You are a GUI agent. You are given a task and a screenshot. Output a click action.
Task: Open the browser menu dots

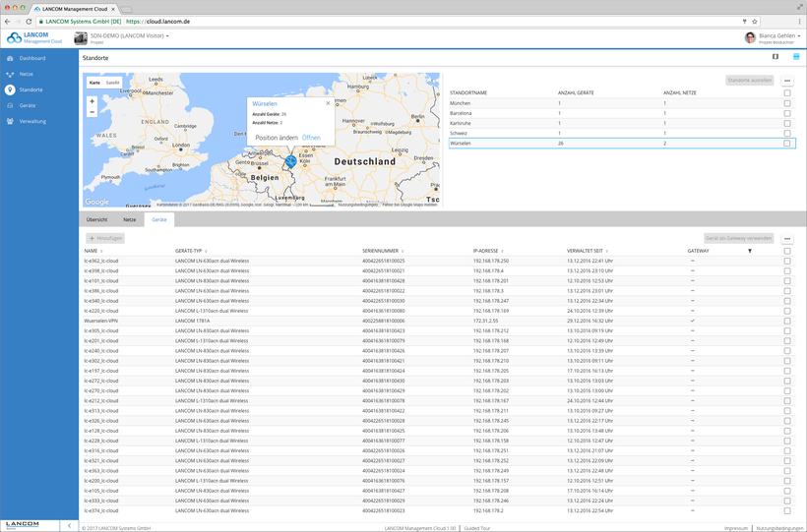(x=799, y=22)
